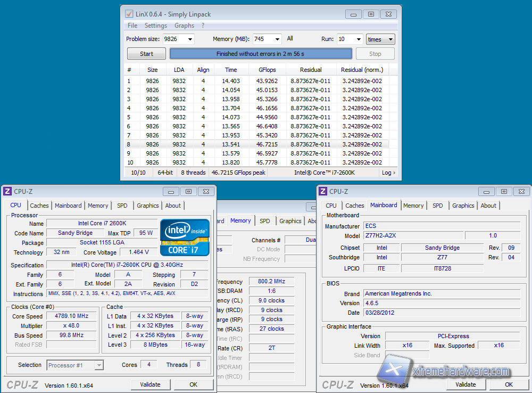Click the Intel Core i7 logo
The height and width of the screenshot is (393, 532).
point(185,237)
